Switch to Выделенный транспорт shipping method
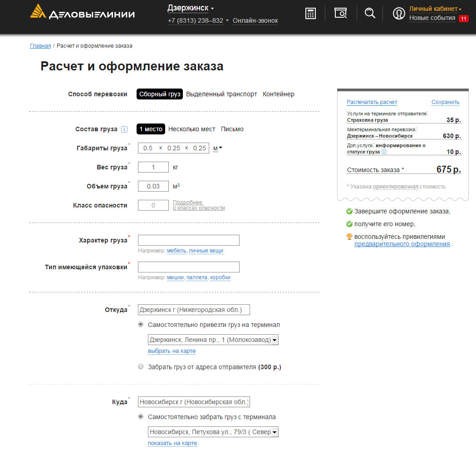The height and width of the screenshot is (450, 476). 221,94
